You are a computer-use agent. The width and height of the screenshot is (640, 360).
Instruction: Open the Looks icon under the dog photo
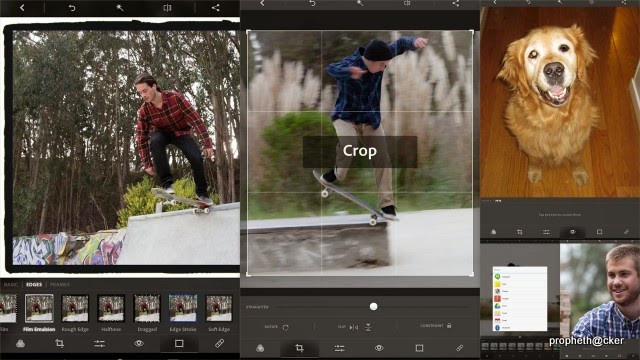pos(493,232)
